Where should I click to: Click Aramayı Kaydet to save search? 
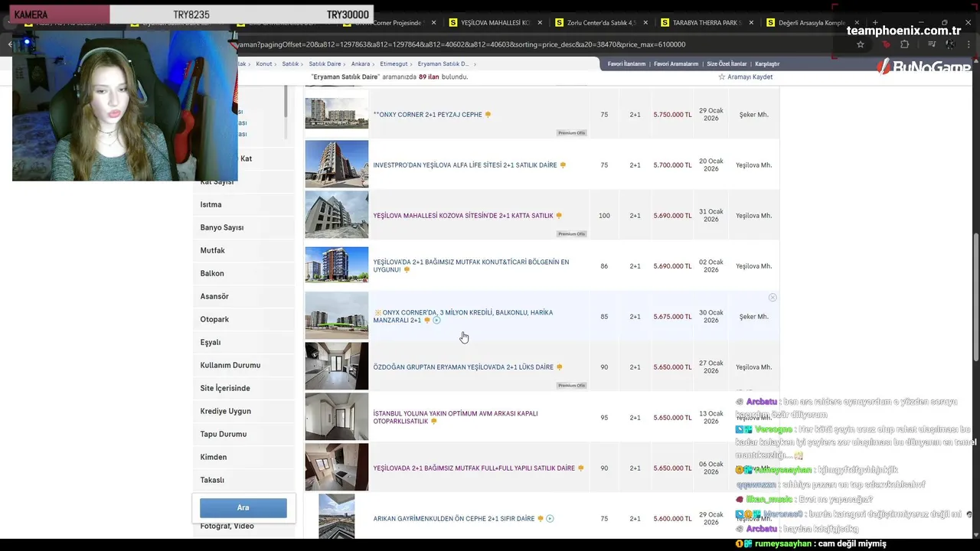coord(750,77)
